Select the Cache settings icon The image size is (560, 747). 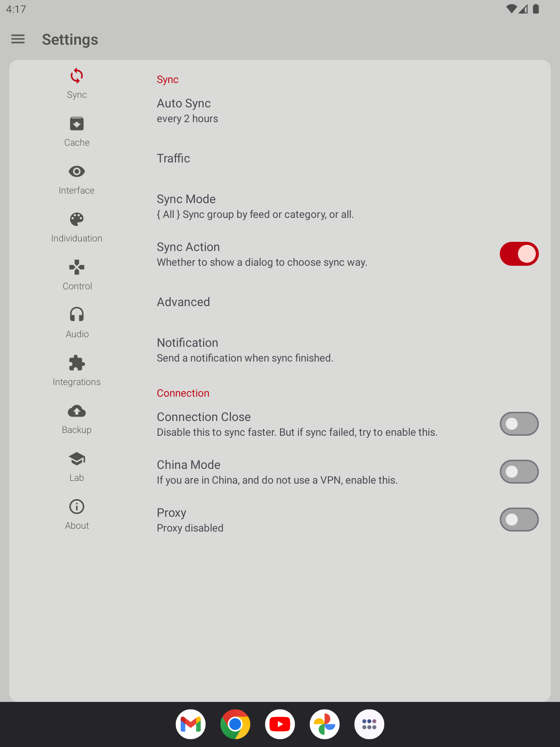pyautogui.click(x=77, y=124)
